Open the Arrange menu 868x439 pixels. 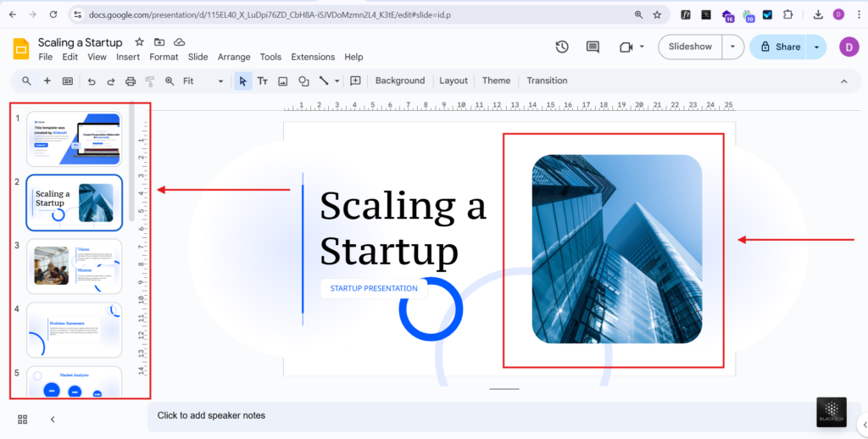tap(234, 57)
